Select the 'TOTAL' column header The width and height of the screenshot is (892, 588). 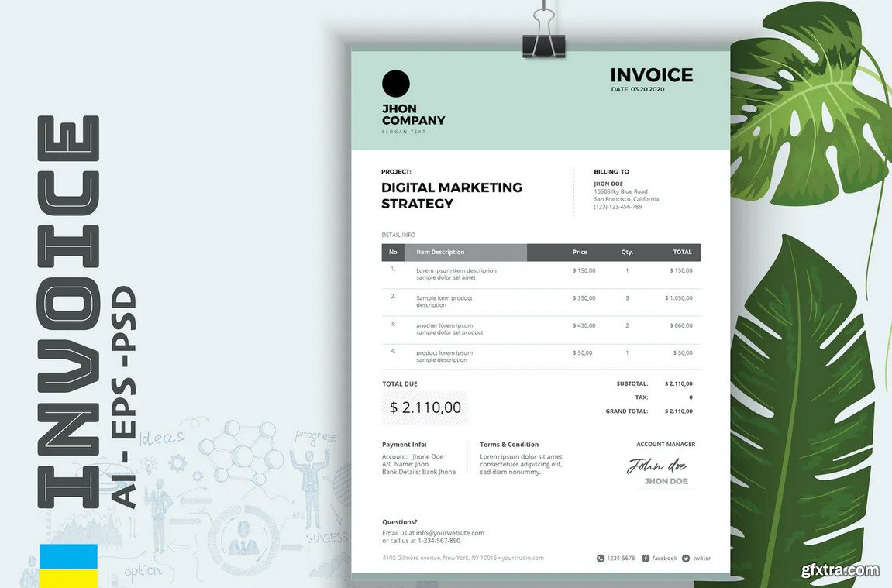682,253
